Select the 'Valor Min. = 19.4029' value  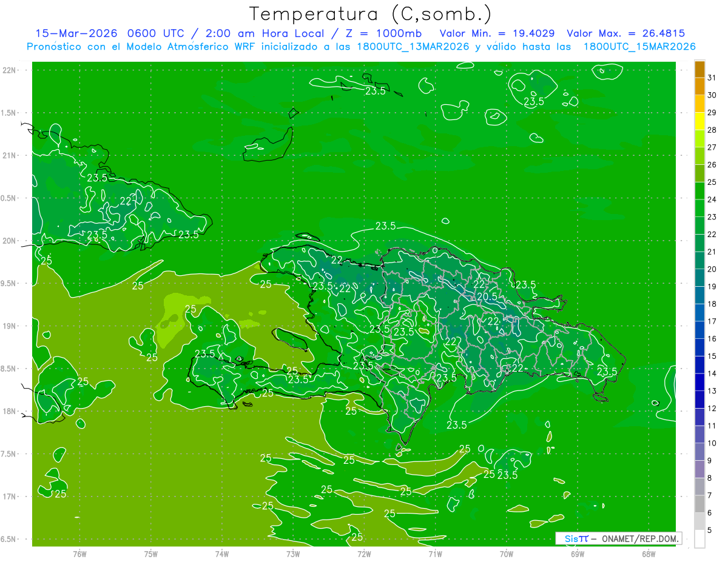click(498, 33)
